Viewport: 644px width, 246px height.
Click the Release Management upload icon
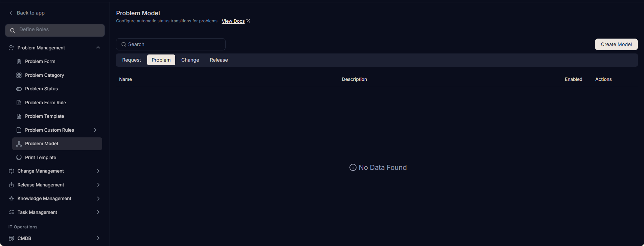pyautogui.click(x=11, y=185)
